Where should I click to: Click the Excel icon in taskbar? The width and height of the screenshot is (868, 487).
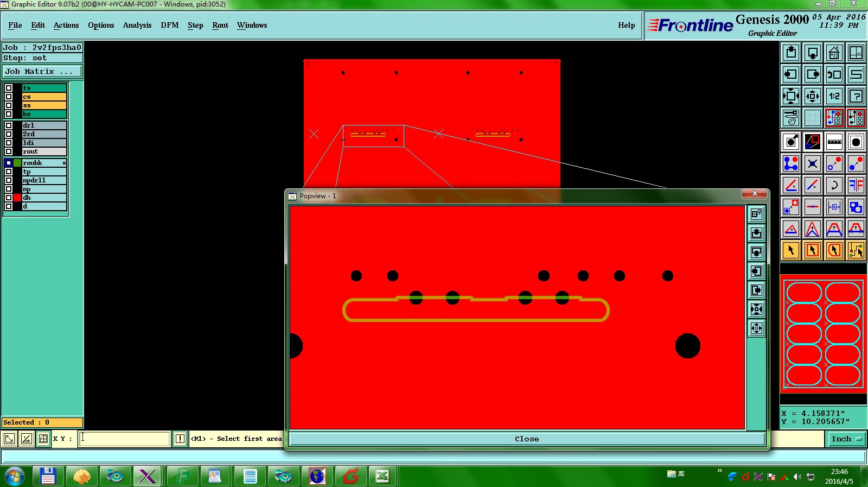[382, 477]
